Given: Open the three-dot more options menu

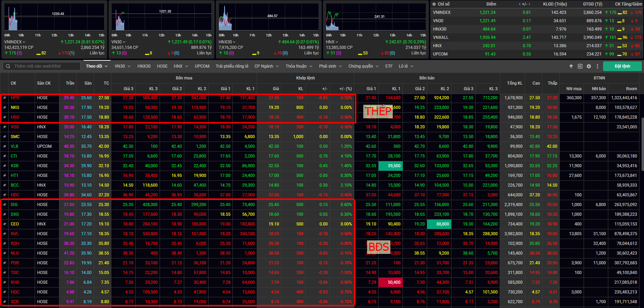Looking at the screenshot, I should click(598, 66).
